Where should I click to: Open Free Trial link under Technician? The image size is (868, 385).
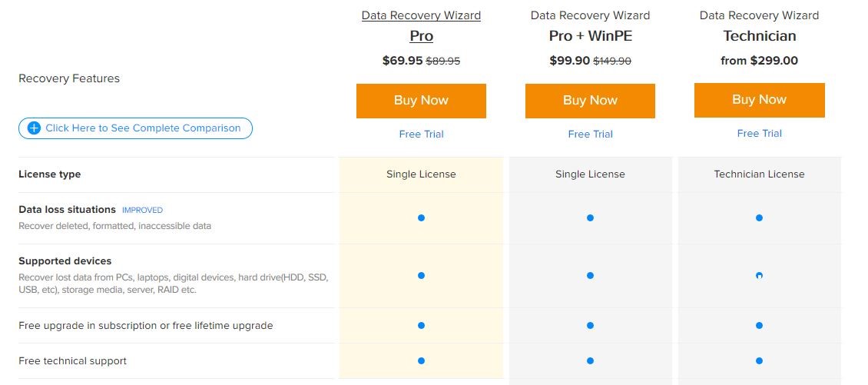click(x=759, y=133)
